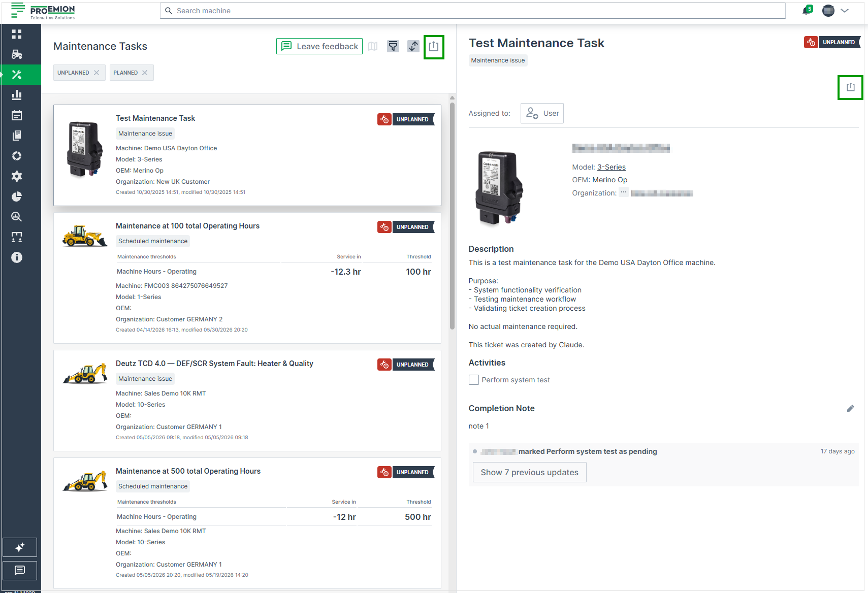The width and height of the screenshot is (868, 593).
Task: Open the dashboard grid icon in sidebar
Action: 17,34
